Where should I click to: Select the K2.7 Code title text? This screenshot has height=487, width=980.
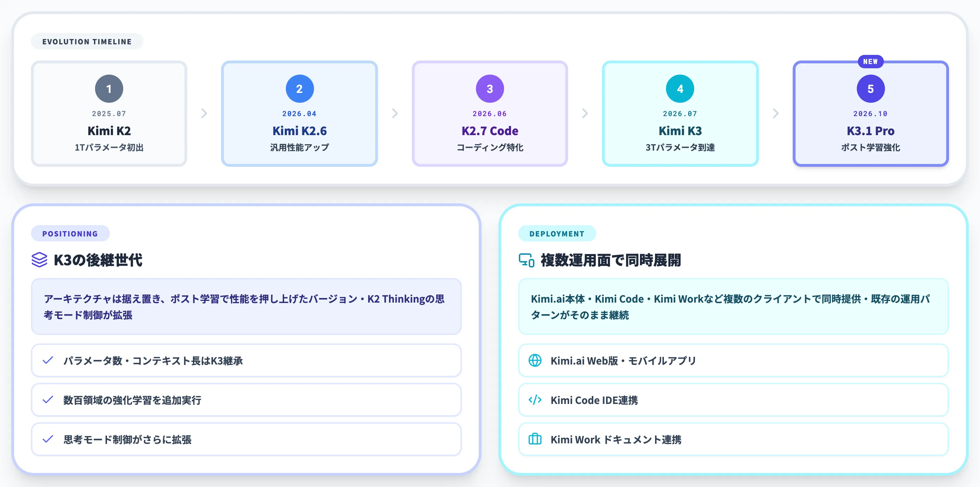point(490,131)
